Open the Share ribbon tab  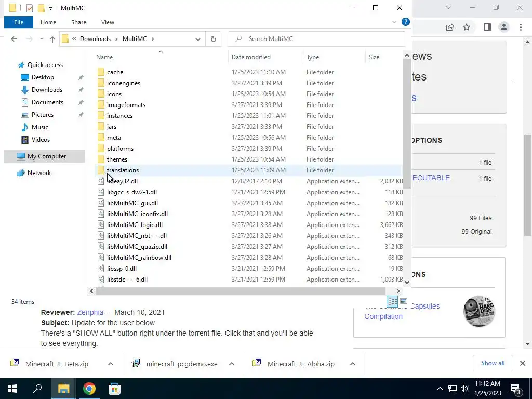(x=78, y=22)
